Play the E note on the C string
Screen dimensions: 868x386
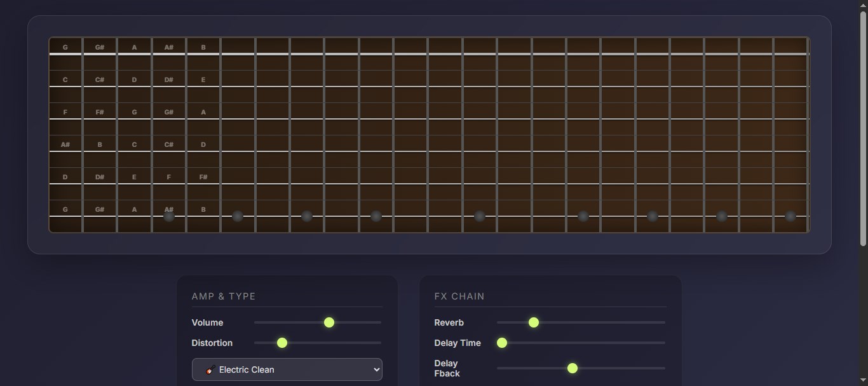[203, 79]
